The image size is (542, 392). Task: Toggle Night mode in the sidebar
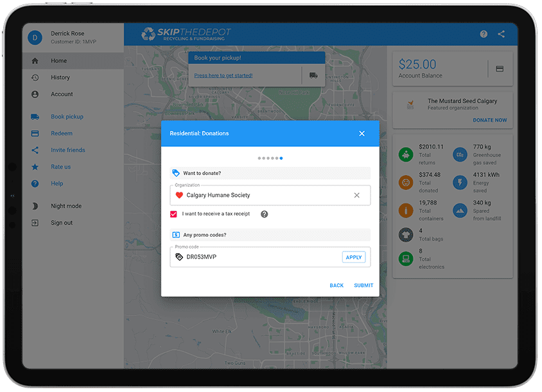coord(66,206)
